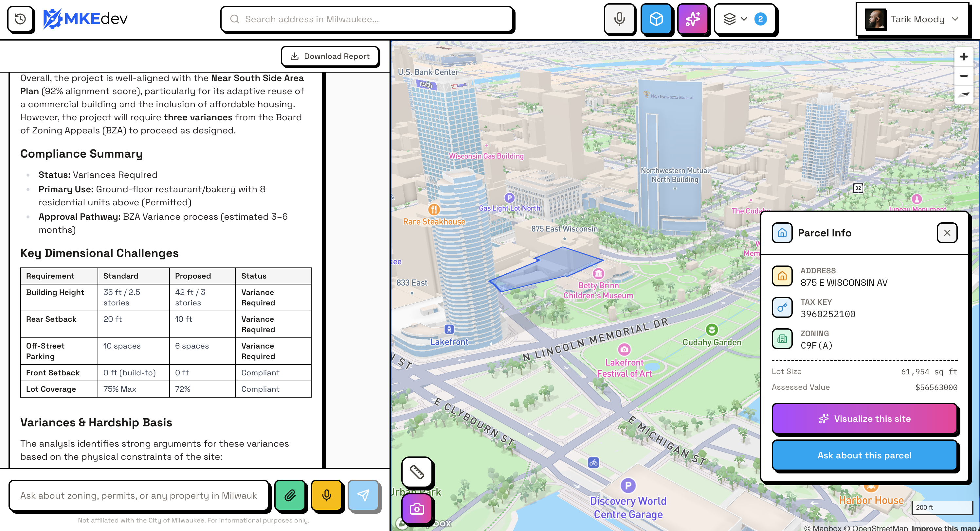Capture map screenshot with camera icon

pos(417,508)
